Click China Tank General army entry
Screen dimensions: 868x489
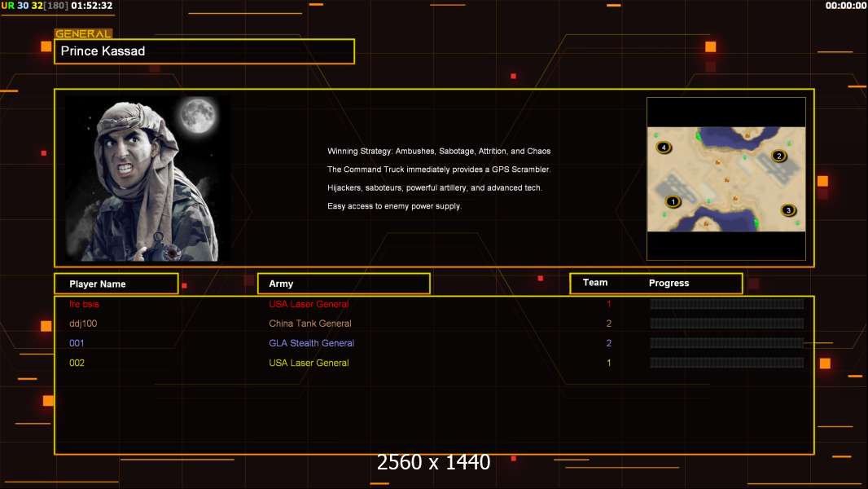tap(310, 324)
